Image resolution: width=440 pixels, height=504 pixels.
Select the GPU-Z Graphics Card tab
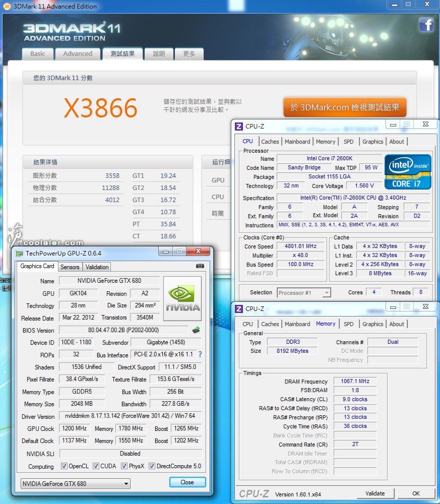[x=37, y=266]
